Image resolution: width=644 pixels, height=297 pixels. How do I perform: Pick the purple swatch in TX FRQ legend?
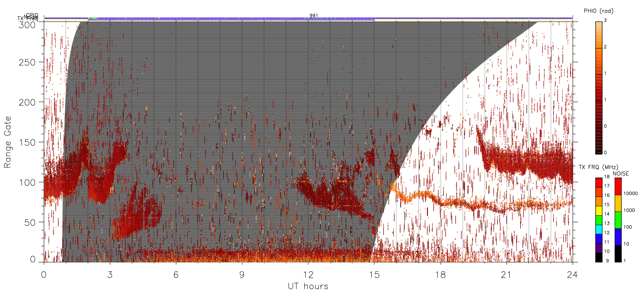click(x=599, y=248)
